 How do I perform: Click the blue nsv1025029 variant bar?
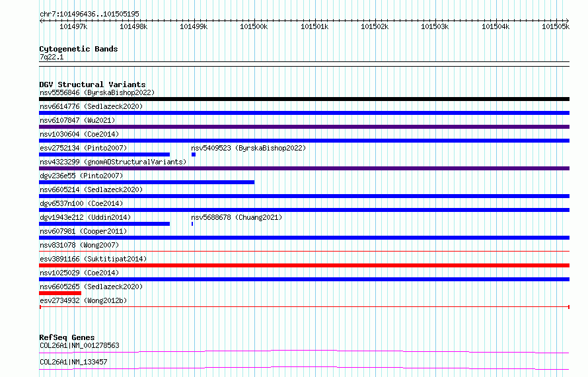point(304,279)
